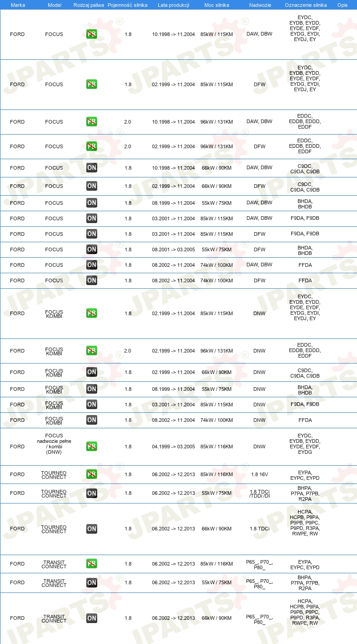Select the 'EYPA, EYPC, EYPD' cell in Tourneo Connect row
Image resolution: width=357 pixels, height=644 pixels.
pos(305,474)
